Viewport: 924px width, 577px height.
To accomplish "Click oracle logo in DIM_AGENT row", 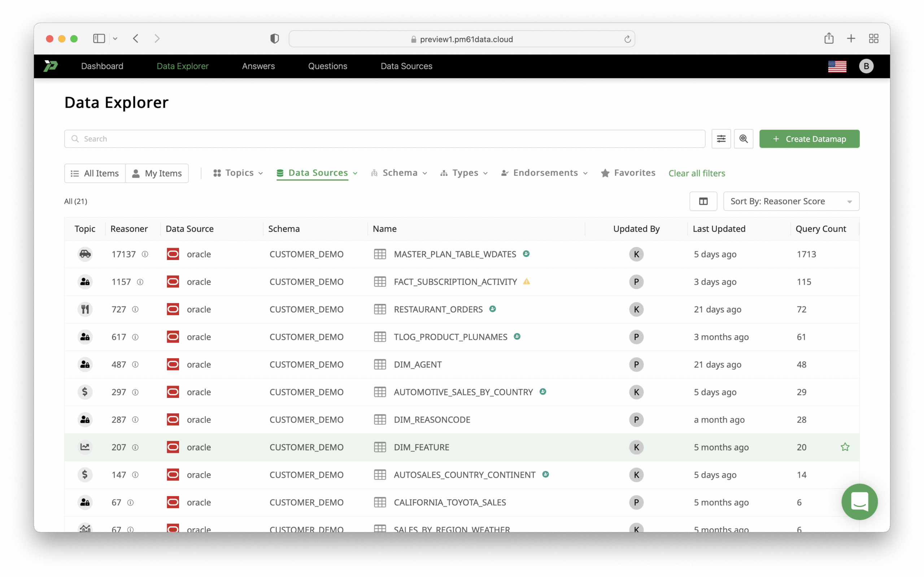I will (x=173, y=364).
